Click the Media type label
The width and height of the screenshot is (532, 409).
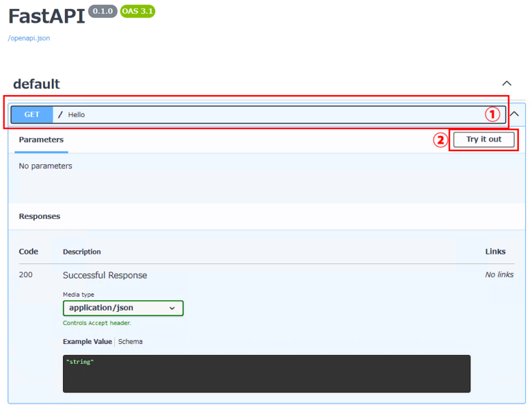pos(78,295)
